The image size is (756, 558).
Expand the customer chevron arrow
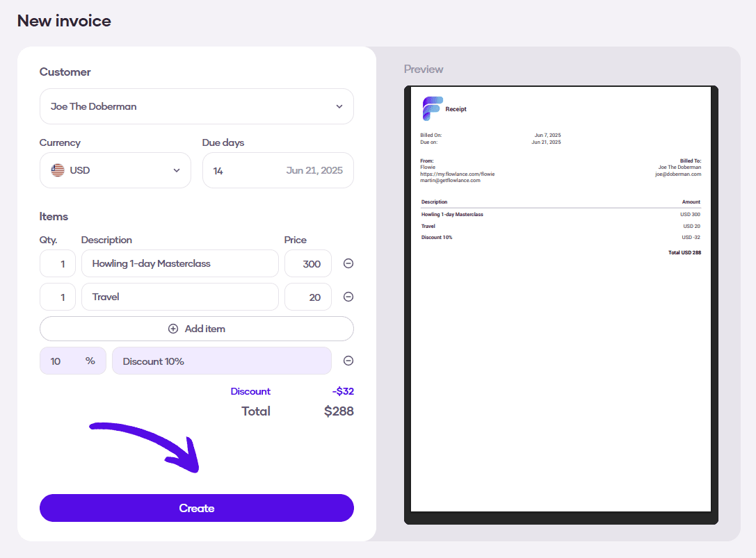point(339,106)
